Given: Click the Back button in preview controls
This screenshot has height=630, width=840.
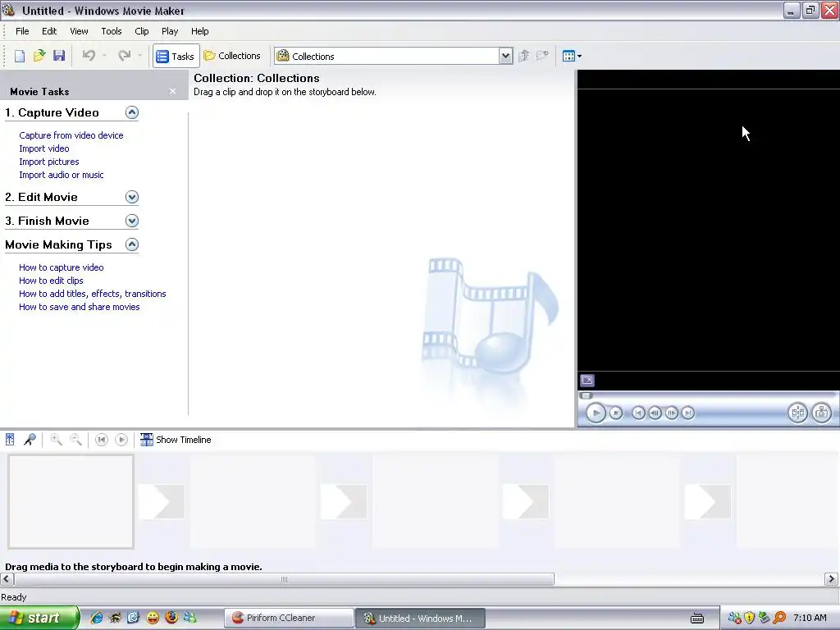Looking at the screenshot, I should pos(638,413).
